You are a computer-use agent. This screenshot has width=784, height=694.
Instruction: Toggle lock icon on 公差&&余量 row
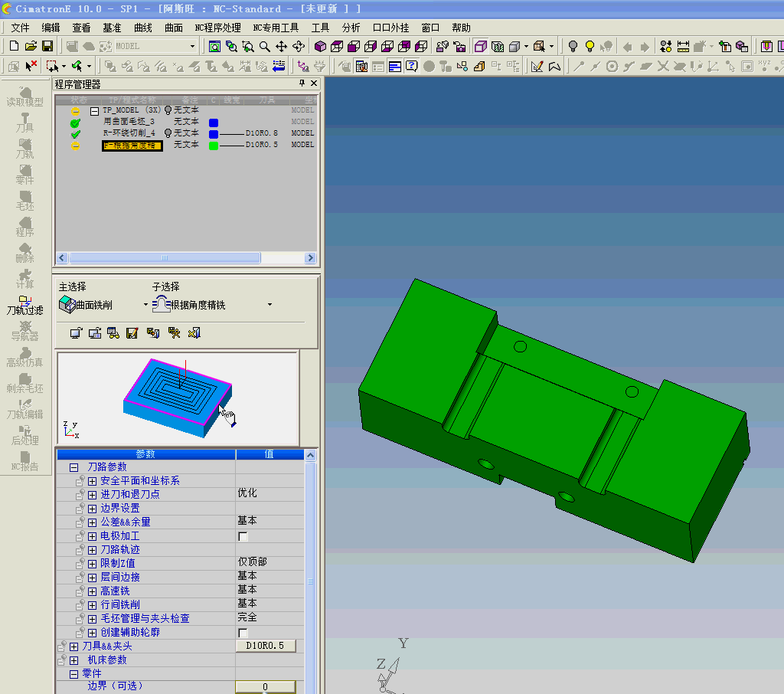coord(80,522)
